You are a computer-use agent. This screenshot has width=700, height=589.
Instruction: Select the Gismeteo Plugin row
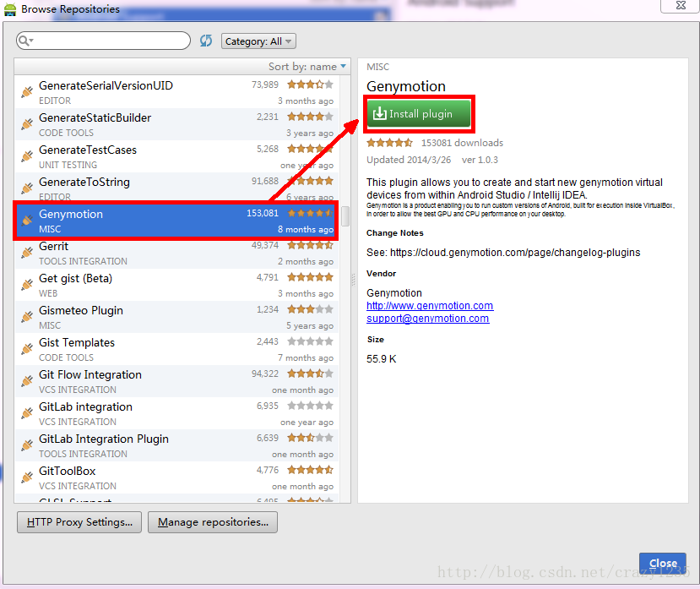coord(177,317)
